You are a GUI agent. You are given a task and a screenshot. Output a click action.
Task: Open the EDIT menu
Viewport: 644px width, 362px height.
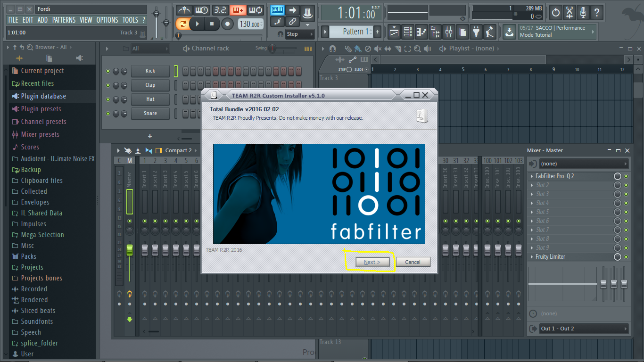[x=28, y=20]
